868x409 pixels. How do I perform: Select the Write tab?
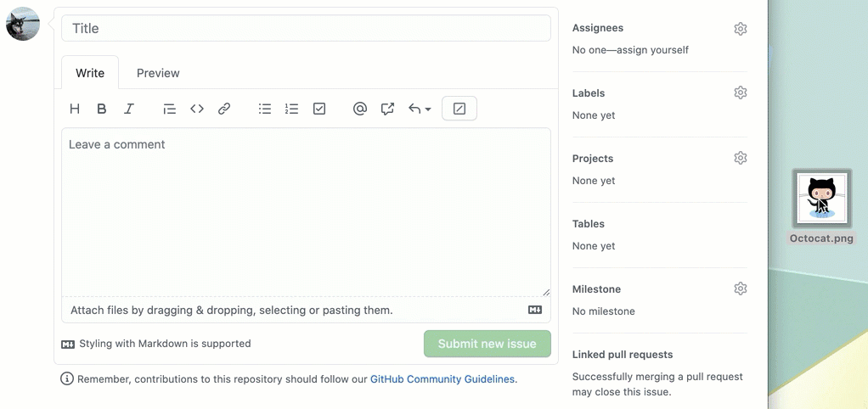[90, 73]
